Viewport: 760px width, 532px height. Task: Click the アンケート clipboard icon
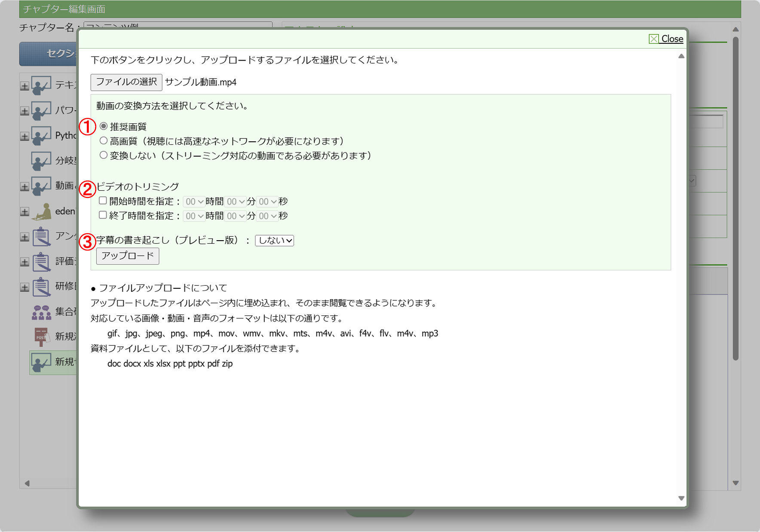pos(41,236)
